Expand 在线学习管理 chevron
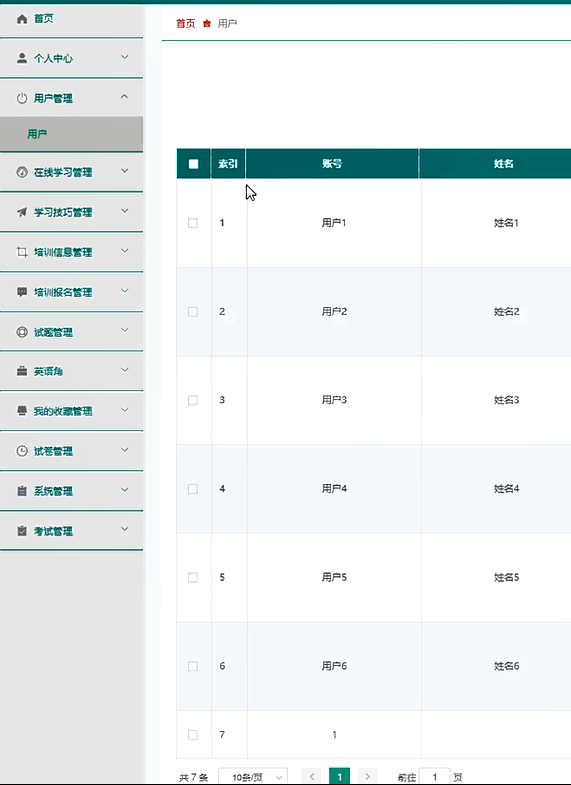The width and height of the screenshot is (571, 785). (x=125, y=171)
